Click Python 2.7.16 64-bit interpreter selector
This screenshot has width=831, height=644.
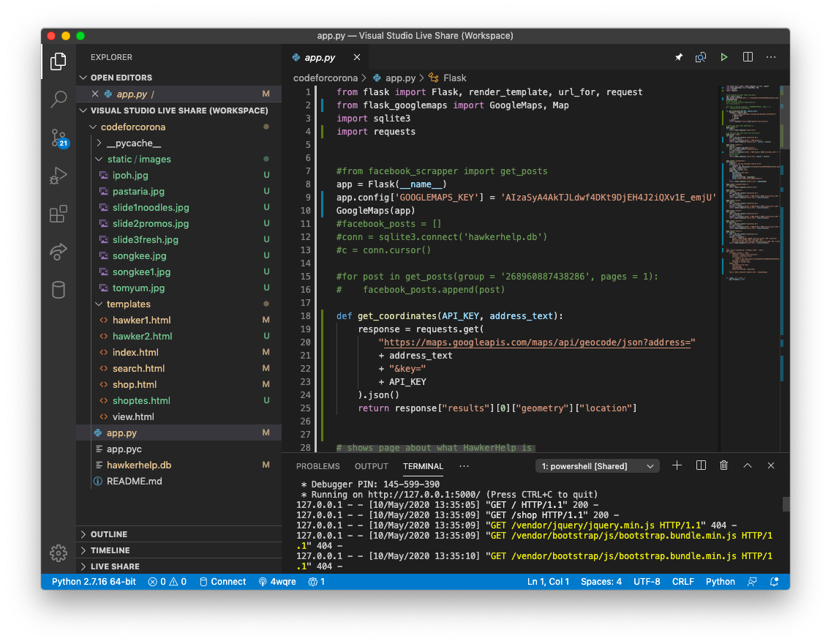click(93, 582)
